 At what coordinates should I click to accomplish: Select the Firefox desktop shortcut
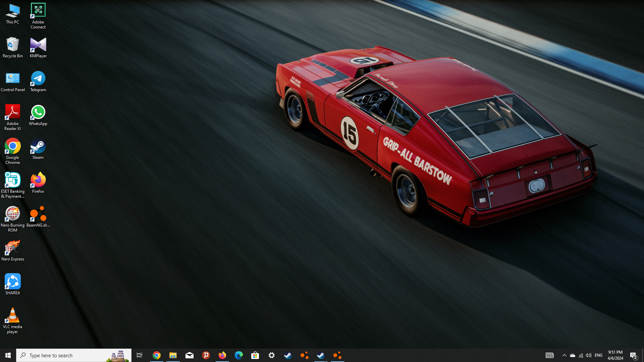pos(38,183)
